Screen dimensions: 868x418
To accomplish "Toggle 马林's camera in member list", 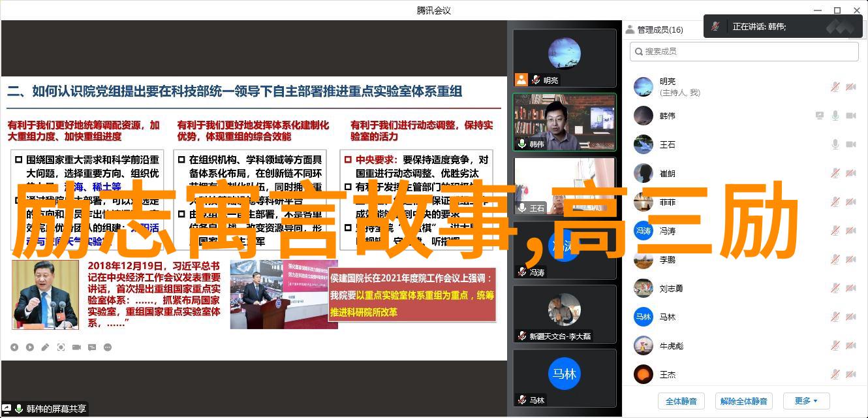I will (x=851, y=317).
